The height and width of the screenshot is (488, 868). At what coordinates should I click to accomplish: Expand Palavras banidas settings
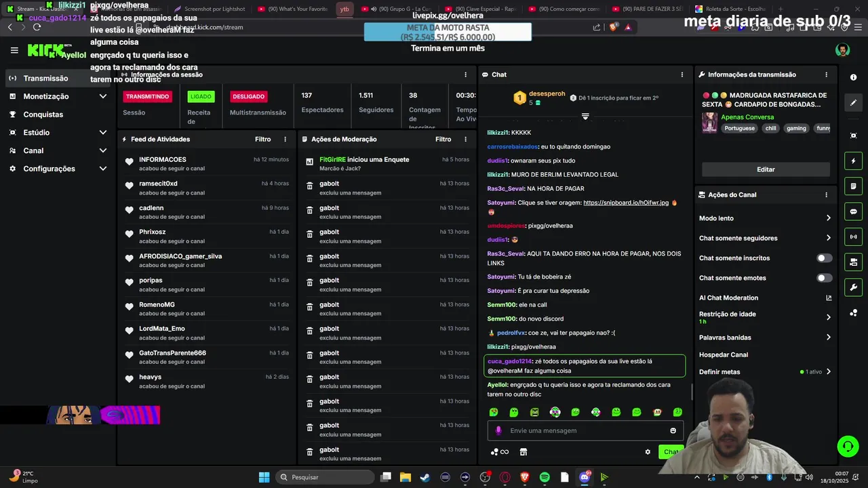click(x=828, y=338)
